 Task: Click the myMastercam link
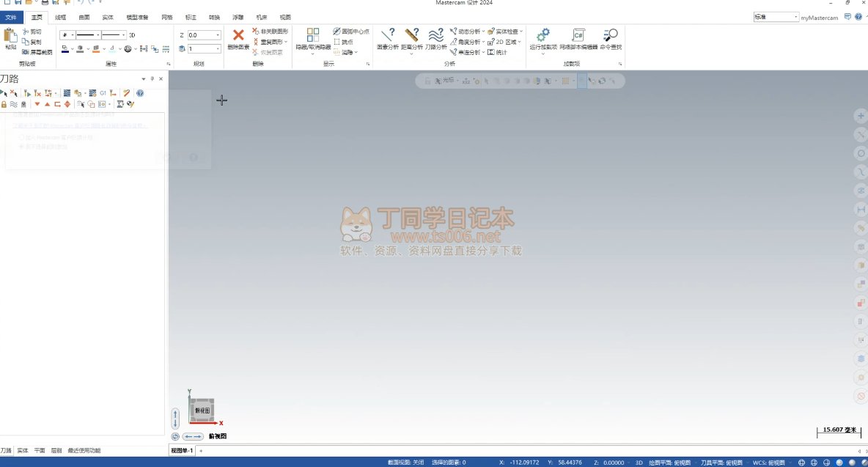click(820, 18)
